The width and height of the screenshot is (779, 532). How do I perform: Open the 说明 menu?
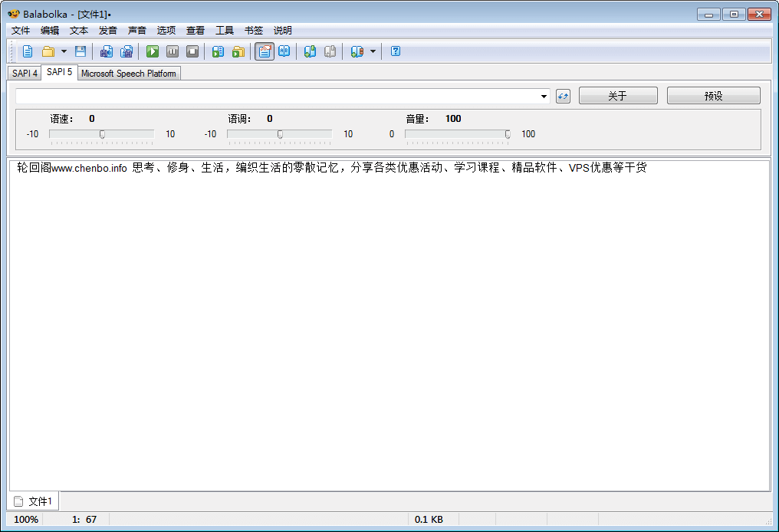(283, 31)
